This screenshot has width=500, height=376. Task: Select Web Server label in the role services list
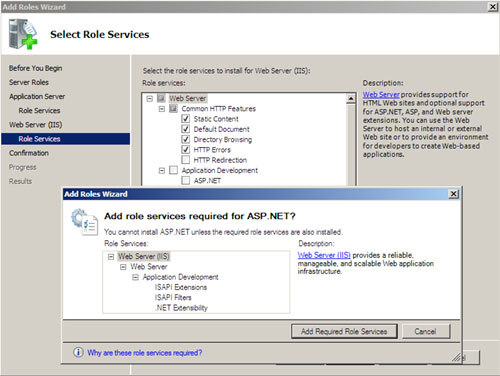click(x=188, y=98)
